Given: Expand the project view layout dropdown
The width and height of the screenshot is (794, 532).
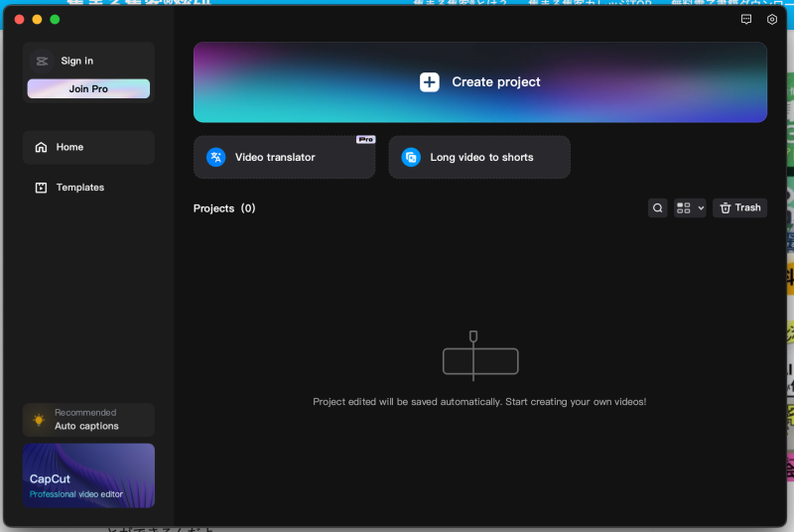Looking at the screenshot, I should click(x=690, y=207).
